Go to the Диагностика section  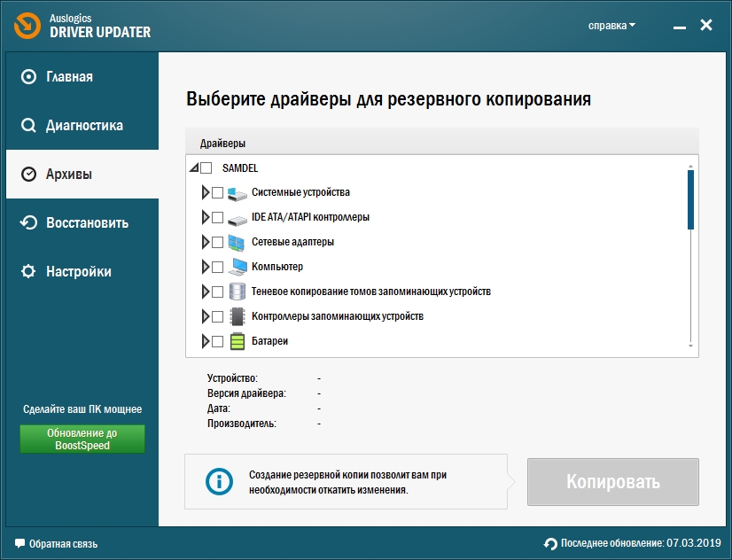tap(83, 126)
